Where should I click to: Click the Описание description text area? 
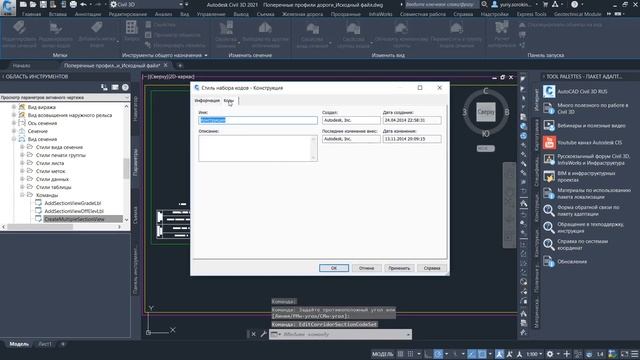pos(258,148)
